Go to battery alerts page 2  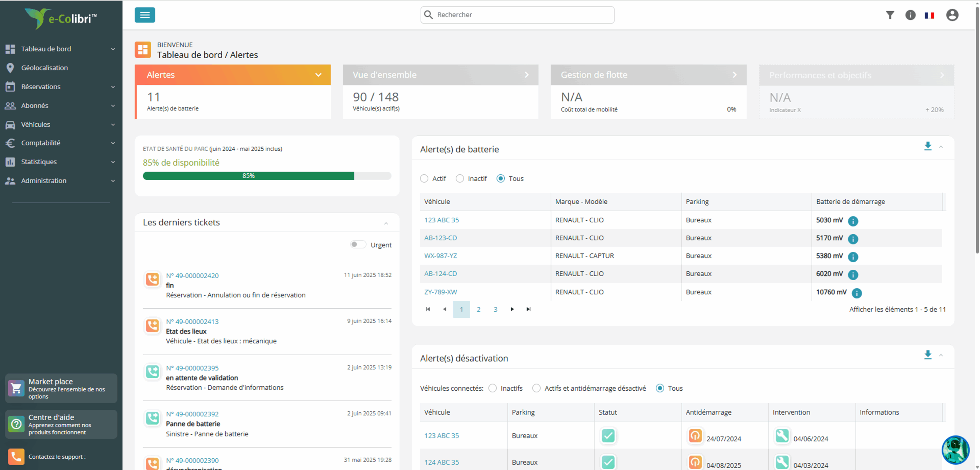478,309
